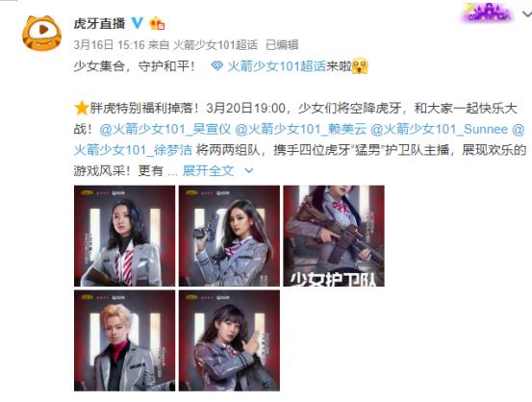Click the membership gift badge icon
Image resolution: width=532 pixels, height=402 pixels.
(x=157, y=23)
